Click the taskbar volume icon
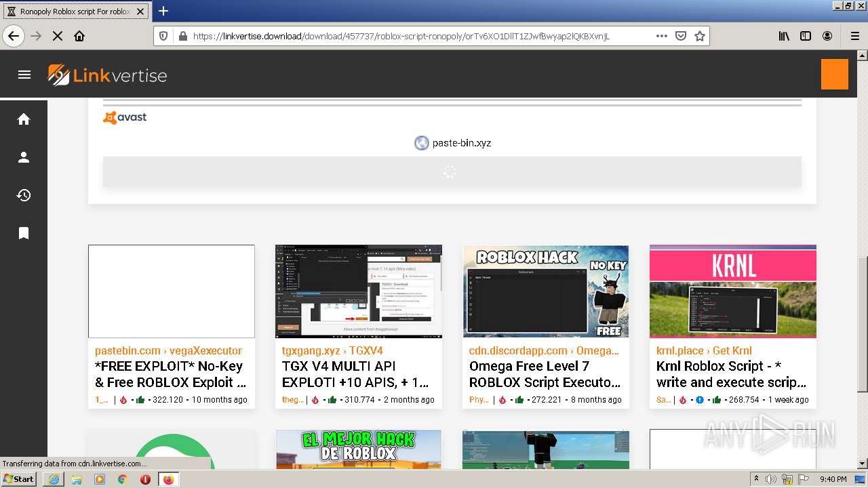This screenshot has height=488, width=868. tap(771, 479)
